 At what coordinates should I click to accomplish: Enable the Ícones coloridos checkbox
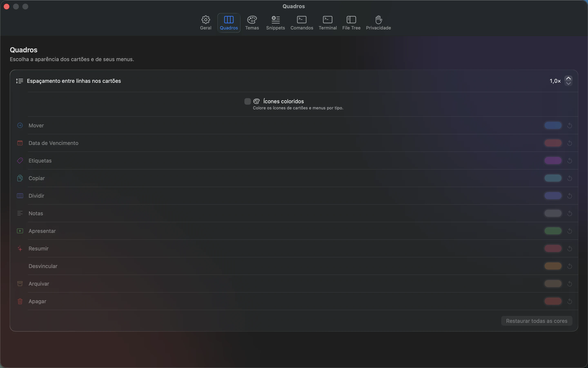(247, 101)
